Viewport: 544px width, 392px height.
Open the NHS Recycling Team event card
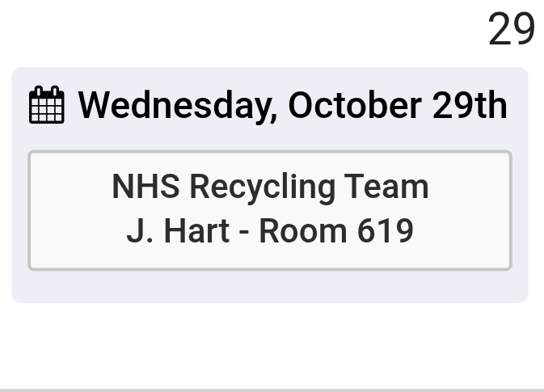point(270,210)
